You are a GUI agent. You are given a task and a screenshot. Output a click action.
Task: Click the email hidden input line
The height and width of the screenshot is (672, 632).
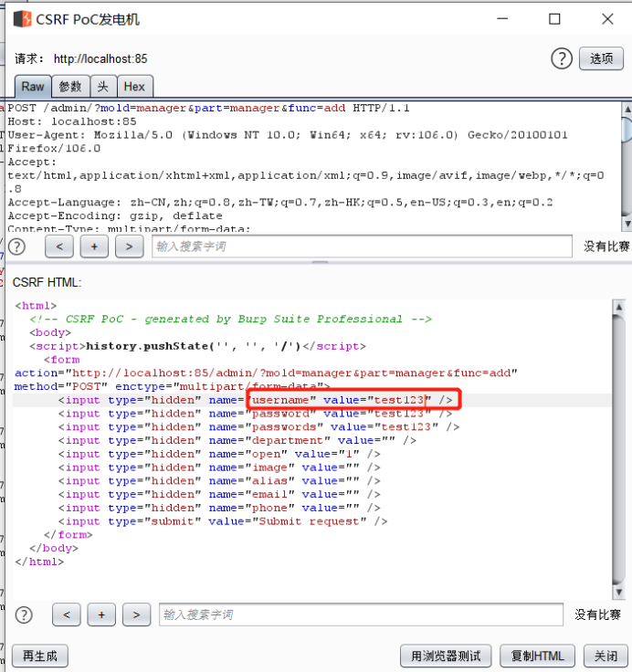pyautogui.click(x=219, y=495)
